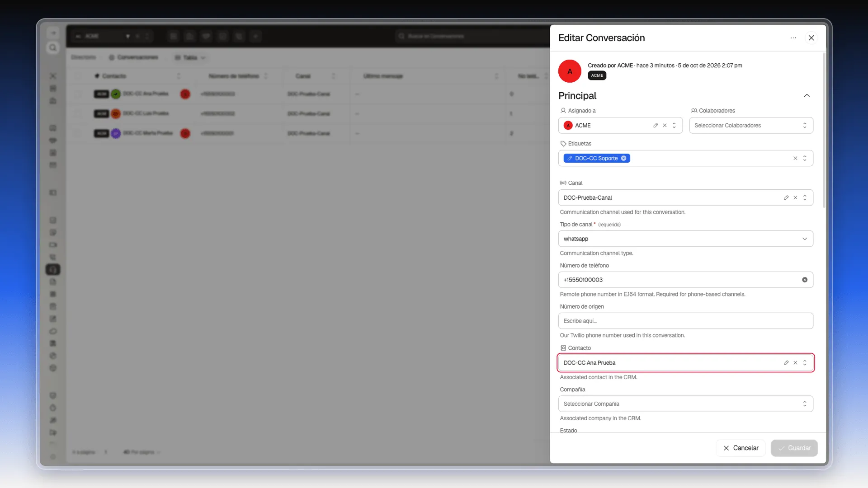Viewport: 868px width, 488px height.
Task: Edit the assigned ACME user with pencil
Action: pos(656,126)
